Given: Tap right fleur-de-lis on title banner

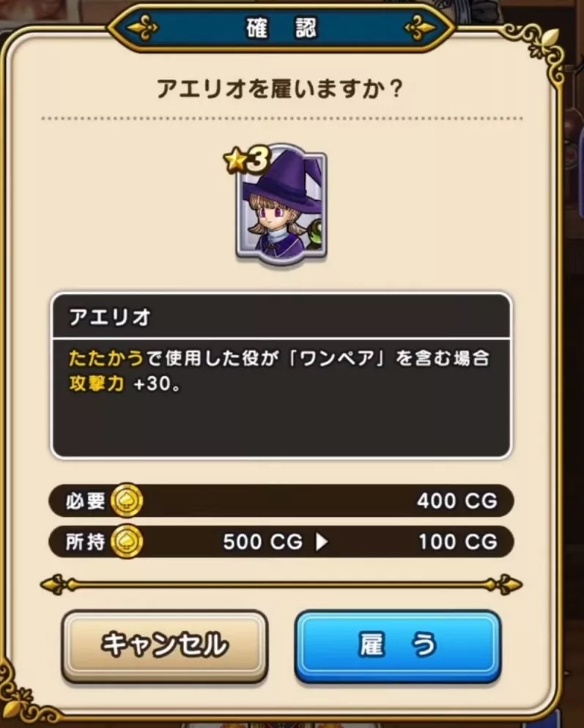Looking at the screenshot, I should [421, 28].
